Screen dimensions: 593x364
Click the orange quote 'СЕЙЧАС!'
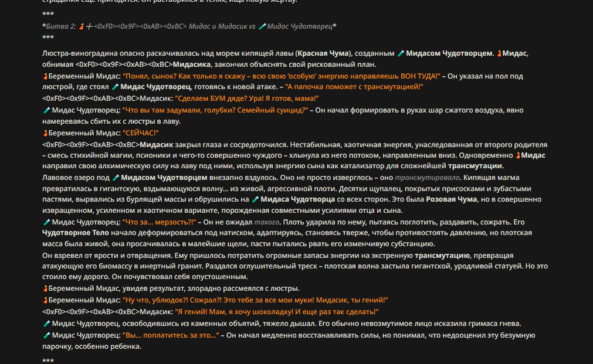coord(140,133)
